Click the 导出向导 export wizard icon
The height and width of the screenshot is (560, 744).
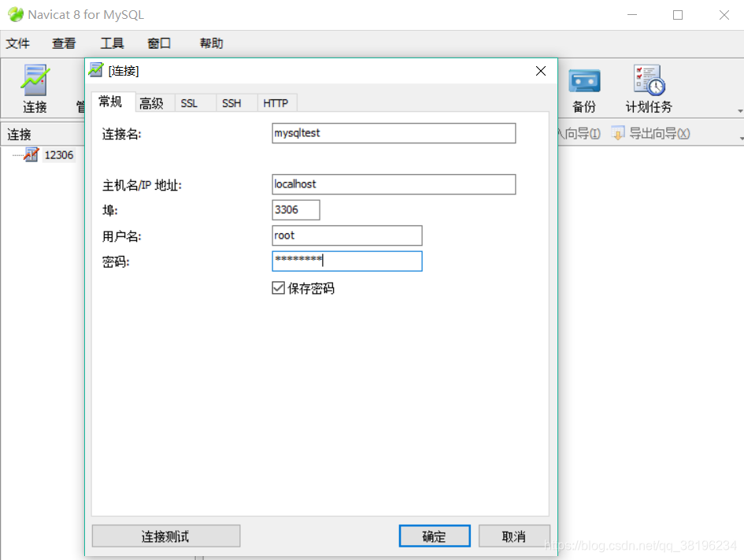click(x=618, y=133)
